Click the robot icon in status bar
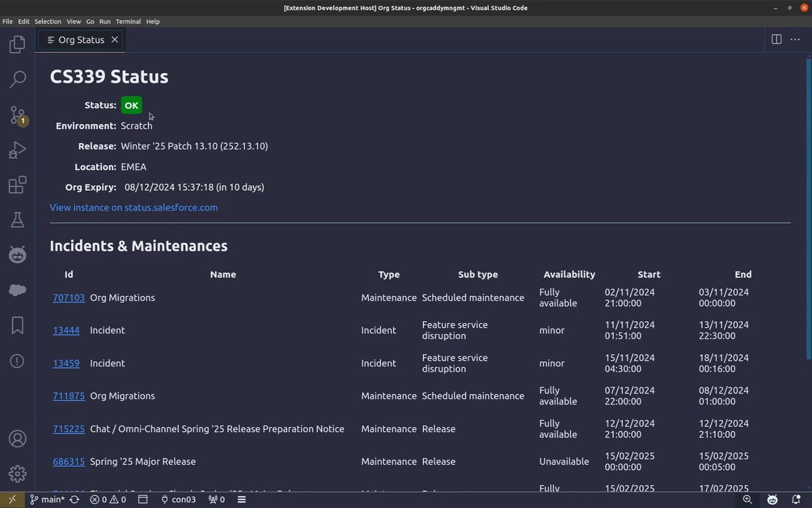812x508 pixels. (772, 500)
